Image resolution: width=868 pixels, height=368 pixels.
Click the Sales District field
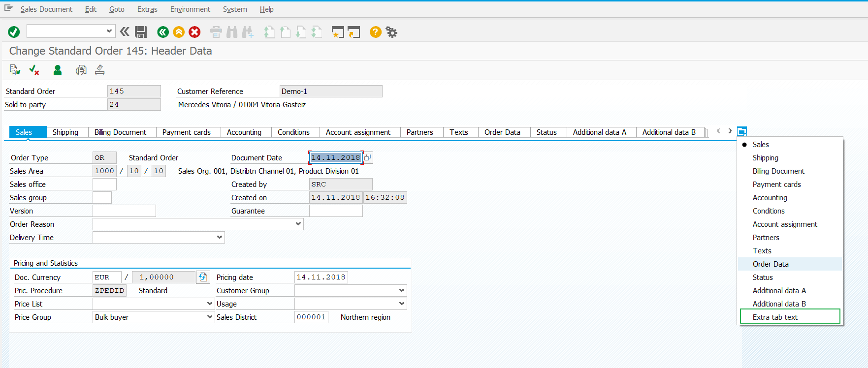point(311,317)
